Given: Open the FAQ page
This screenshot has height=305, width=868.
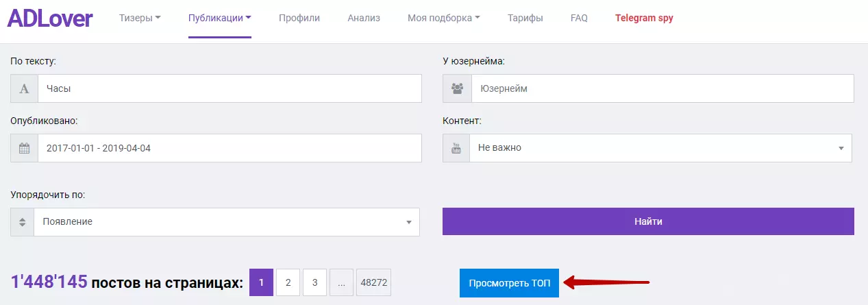Looking at the screenshot, I should pyautogui.click(x=579, y=19).
